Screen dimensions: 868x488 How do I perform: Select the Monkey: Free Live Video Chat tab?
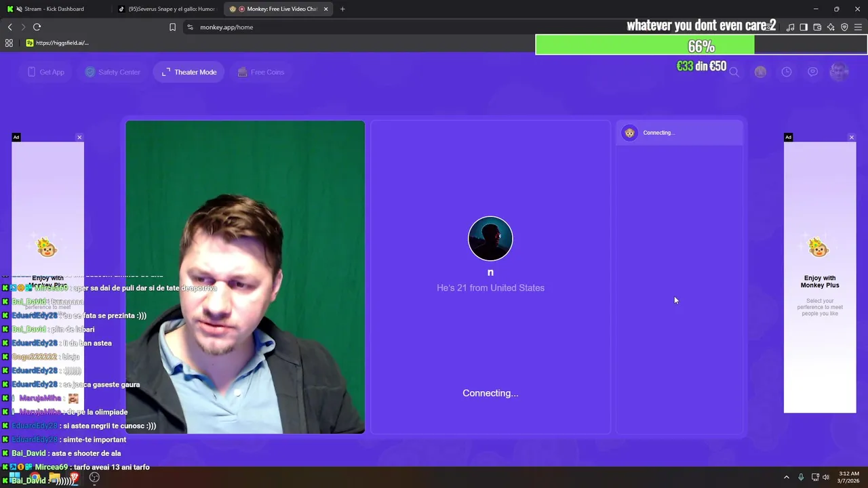coord(278,9)
